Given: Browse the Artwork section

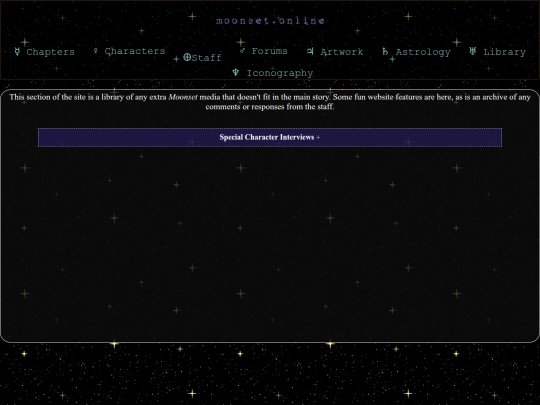Looking at the screenshot, I should (x=342, y=52).
